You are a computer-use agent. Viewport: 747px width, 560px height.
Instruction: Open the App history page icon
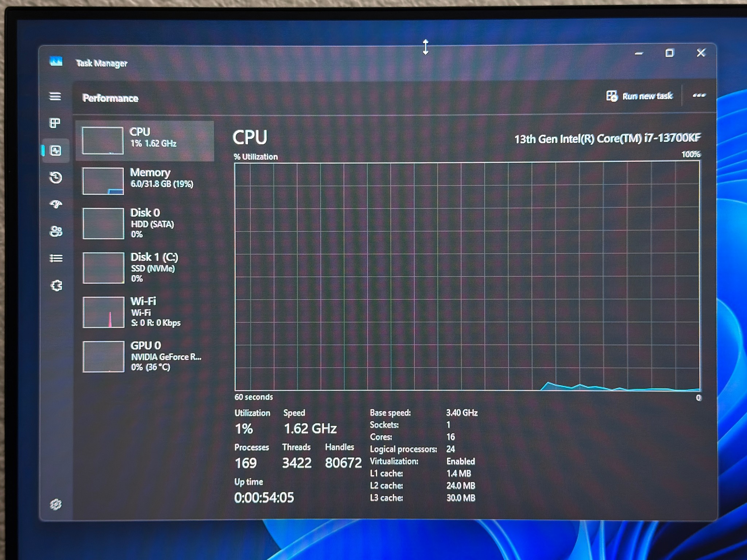coord(55,178)
